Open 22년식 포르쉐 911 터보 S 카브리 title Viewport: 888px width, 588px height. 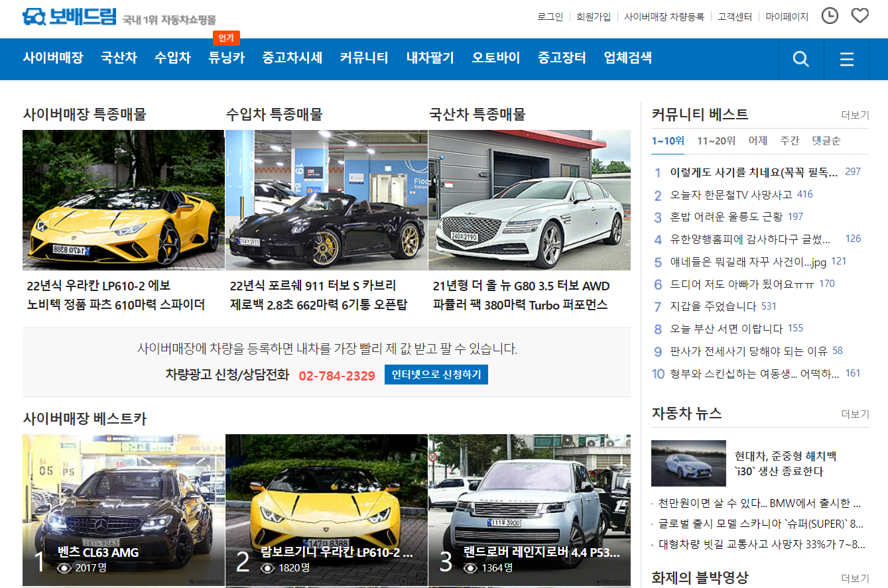click(313, 286)
